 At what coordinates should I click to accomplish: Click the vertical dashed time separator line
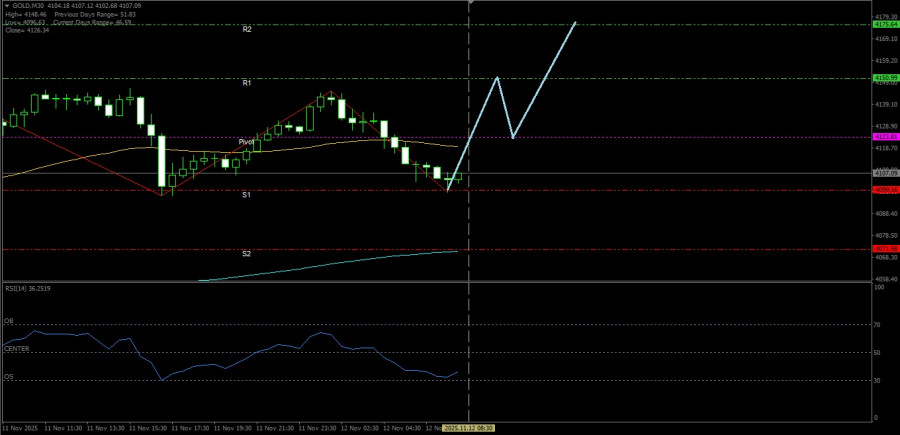click(468, 220)
